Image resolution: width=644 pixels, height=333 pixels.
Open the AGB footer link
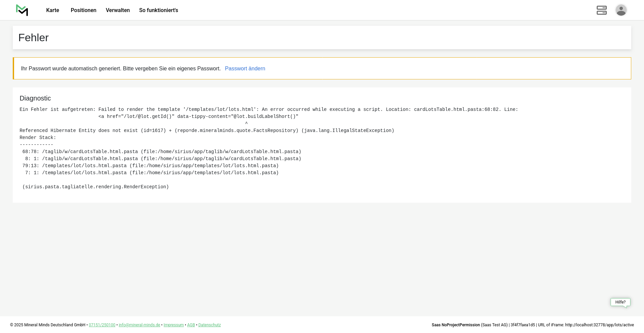(x=191, y=325)
